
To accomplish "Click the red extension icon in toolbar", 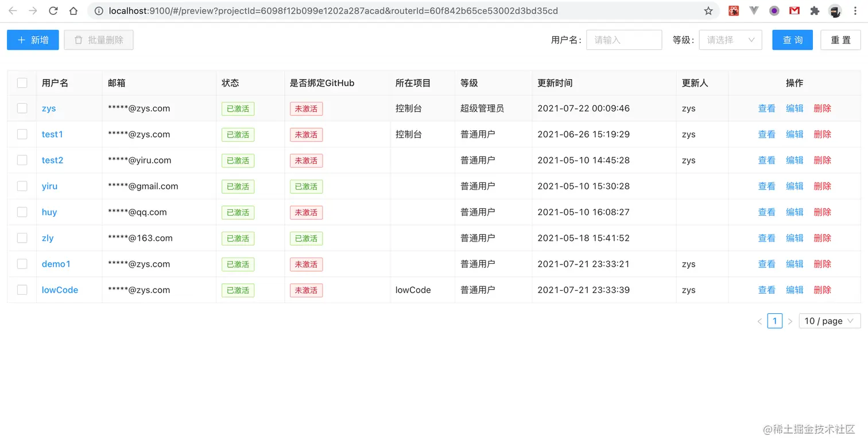I will 734,11.
